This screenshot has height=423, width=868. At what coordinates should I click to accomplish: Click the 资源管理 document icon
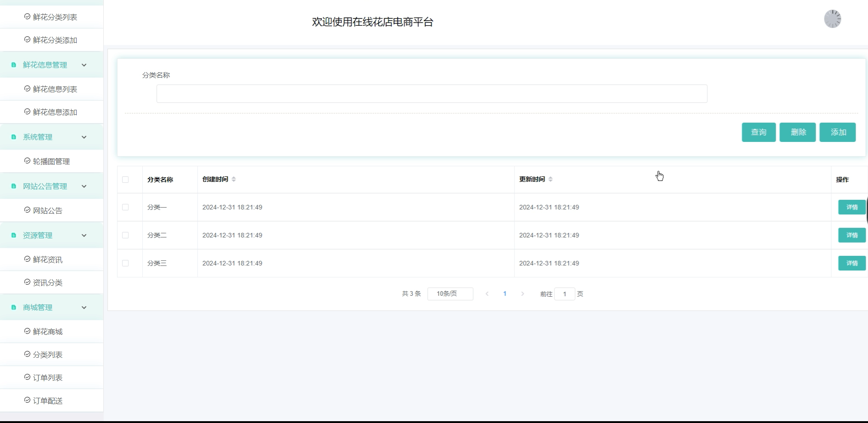coord(13,235)
